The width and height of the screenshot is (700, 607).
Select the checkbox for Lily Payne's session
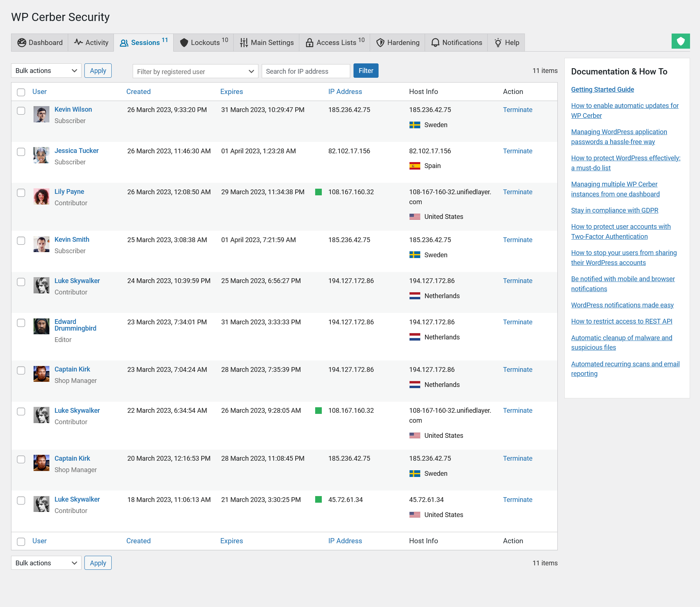[21, 193]
